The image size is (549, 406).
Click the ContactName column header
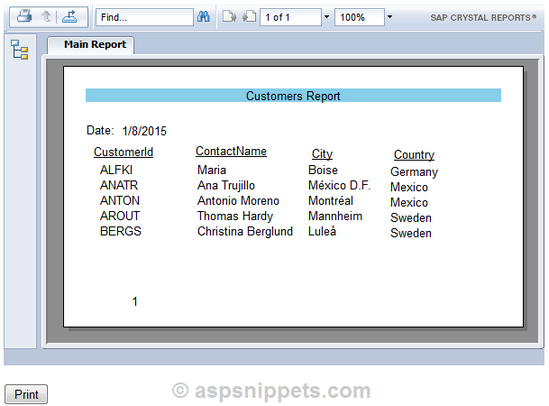[x=231, y=151]
